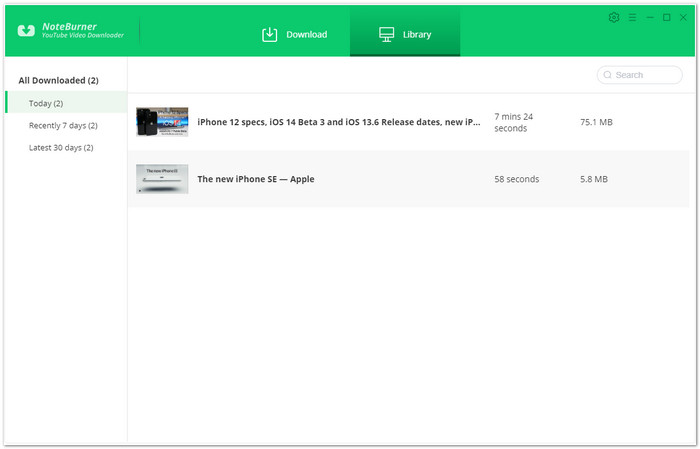Show Latest 30 days (2) downloads
Screen dimensions: 700x449
point(61,148)
